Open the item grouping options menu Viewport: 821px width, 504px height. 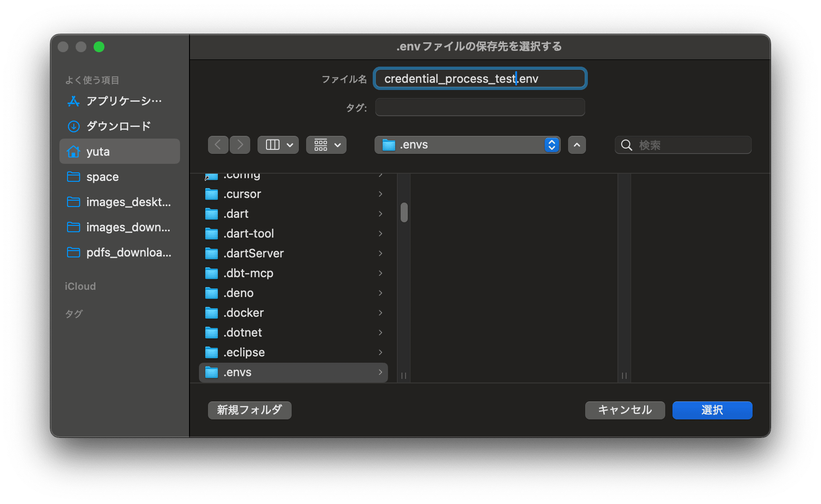326,145
